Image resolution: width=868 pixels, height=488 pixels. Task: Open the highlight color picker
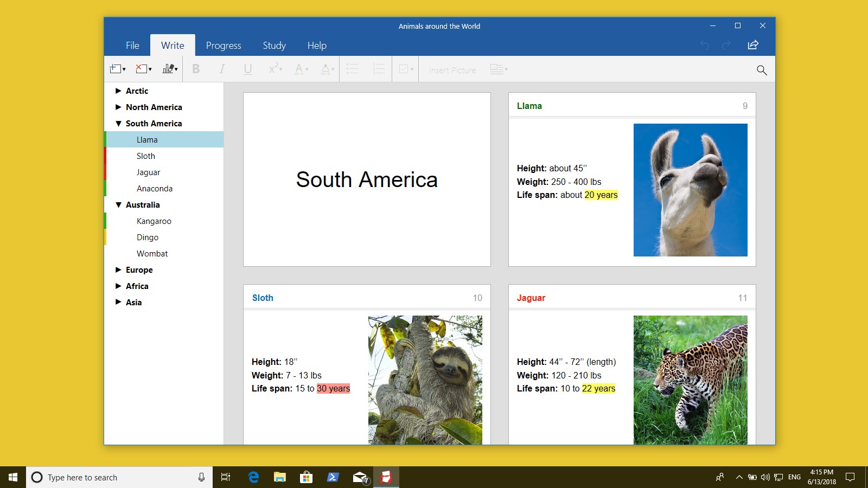tap(325, 69)
